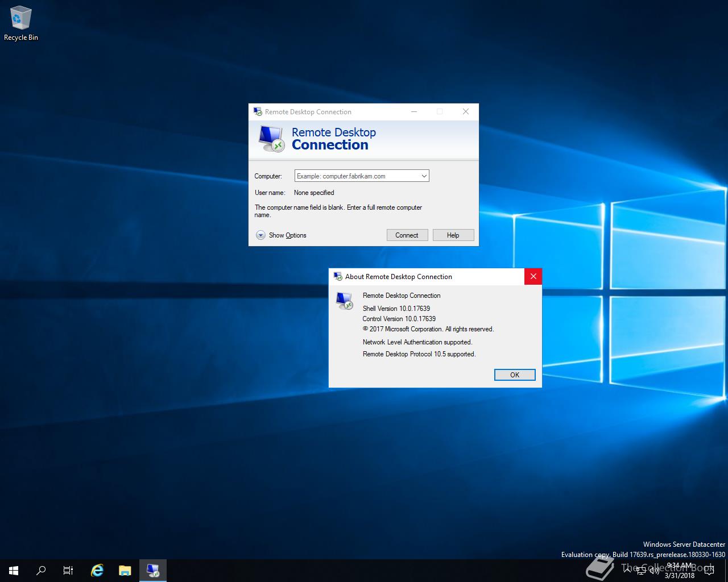Click the About dialog title bar icon
728x582 pixels.
(337, 277)
